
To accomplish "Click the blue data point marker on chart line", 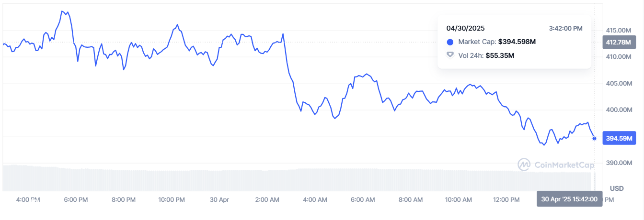I will pos(595,138).
